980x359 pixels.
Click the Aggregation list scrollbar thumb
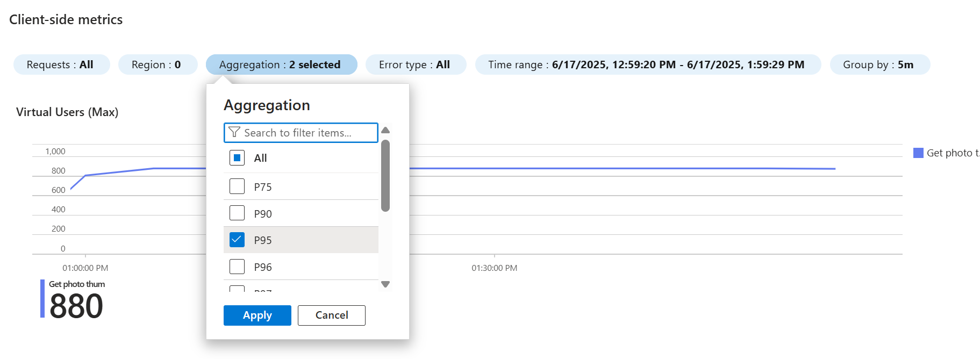pos(385,176)
